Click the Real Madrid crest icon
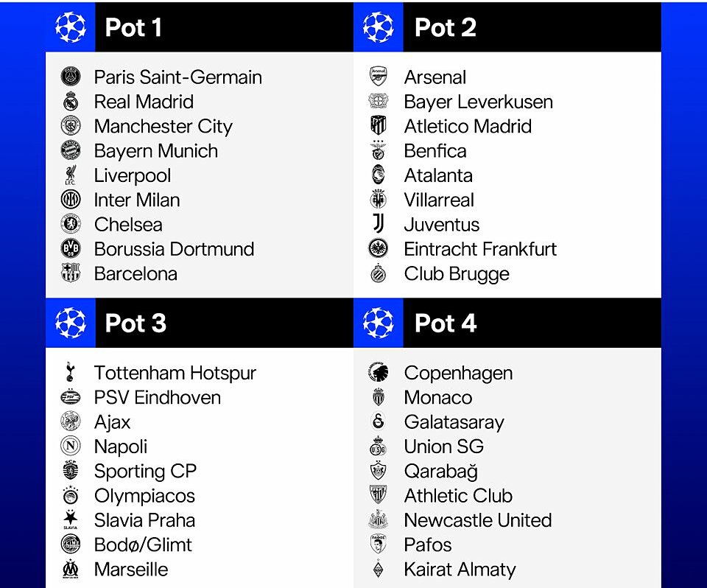The height and width of the screenshot is (588, 707). (x=71, y=102)
